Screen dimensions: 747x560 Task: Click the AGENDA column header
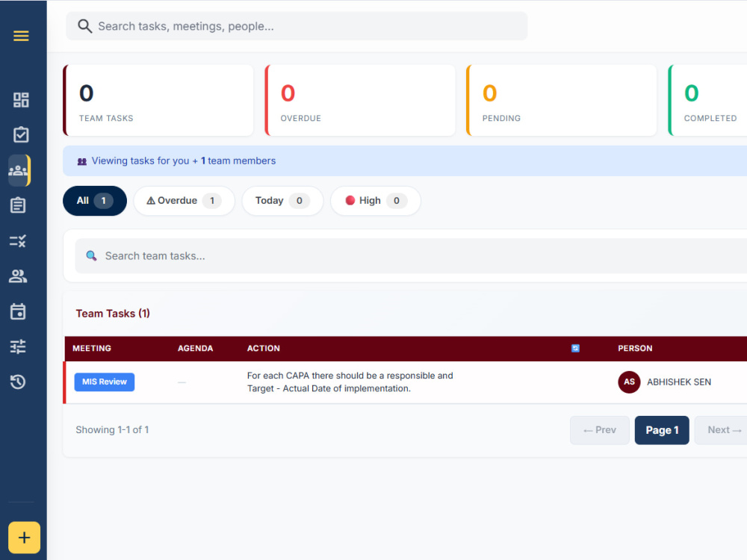tap(195, 348)
